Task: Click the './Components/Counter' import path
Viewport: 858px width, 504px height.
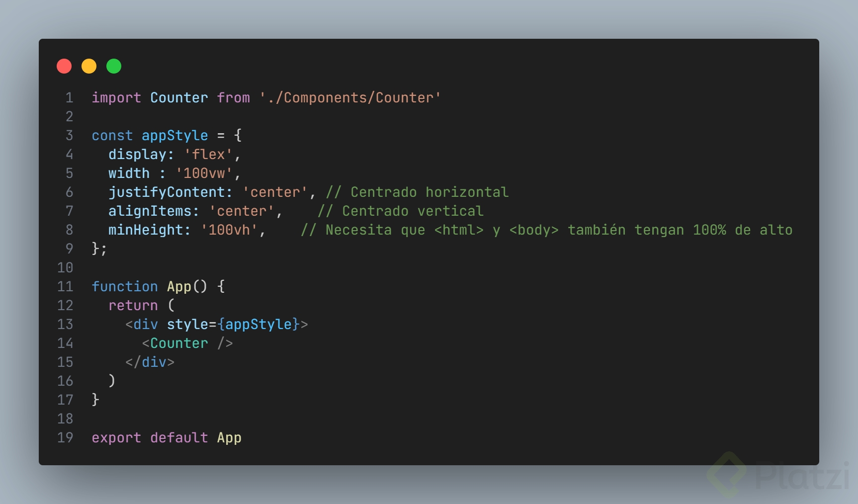Action: (350, 98)
